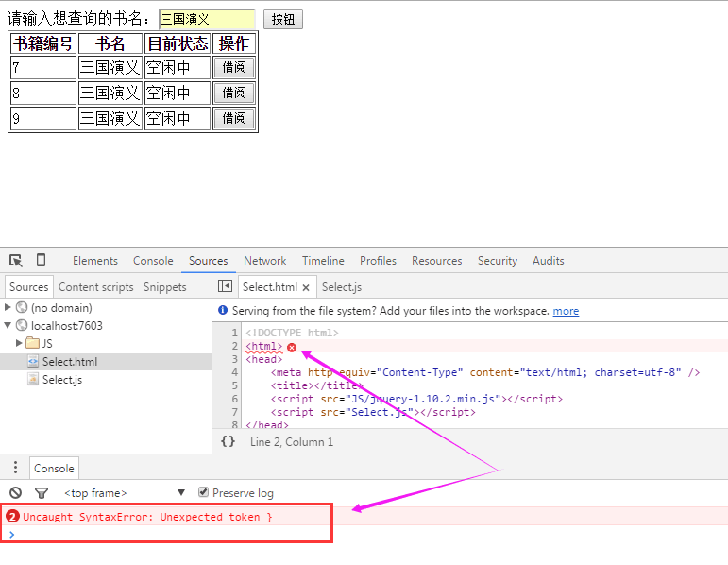The height and width of the screenshot is (565, 728).
Task: Toggle the device mode phone icon
Action: click(41, 260)
